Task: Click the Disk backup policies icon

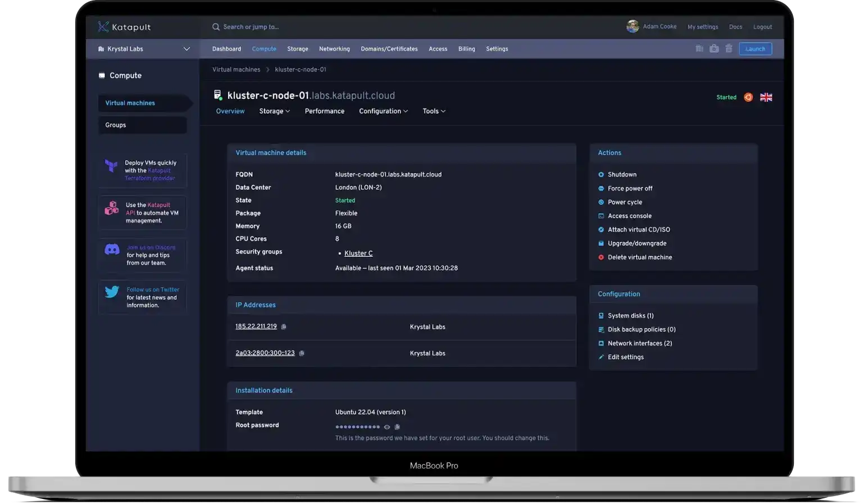Action: pyautogui.click(x=601, y=330)
